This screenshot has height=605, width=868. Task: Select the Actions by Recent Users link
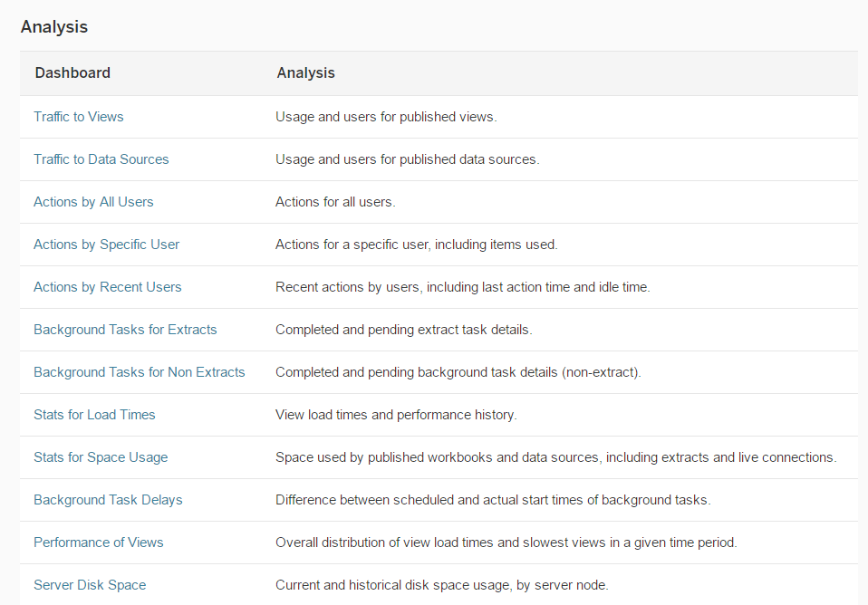tap(107, 287)
